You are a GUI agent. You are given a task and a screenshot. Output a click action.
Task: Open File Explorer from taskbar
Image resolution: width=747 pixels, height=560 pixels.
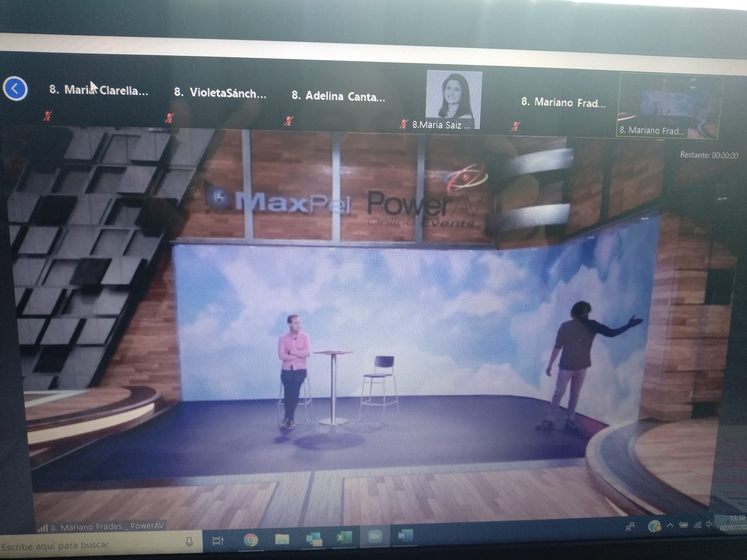click(x=282, y=539)
